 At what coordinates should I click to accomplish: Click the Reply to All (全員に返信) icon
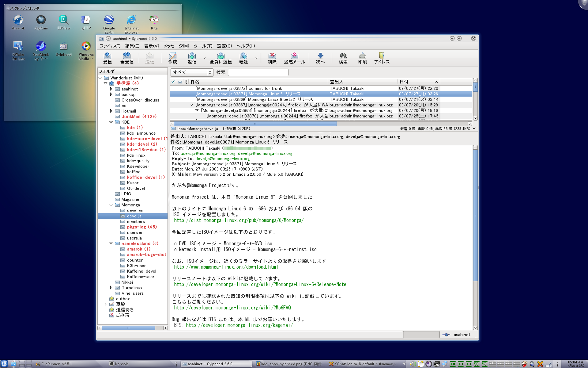click(221, 58)
